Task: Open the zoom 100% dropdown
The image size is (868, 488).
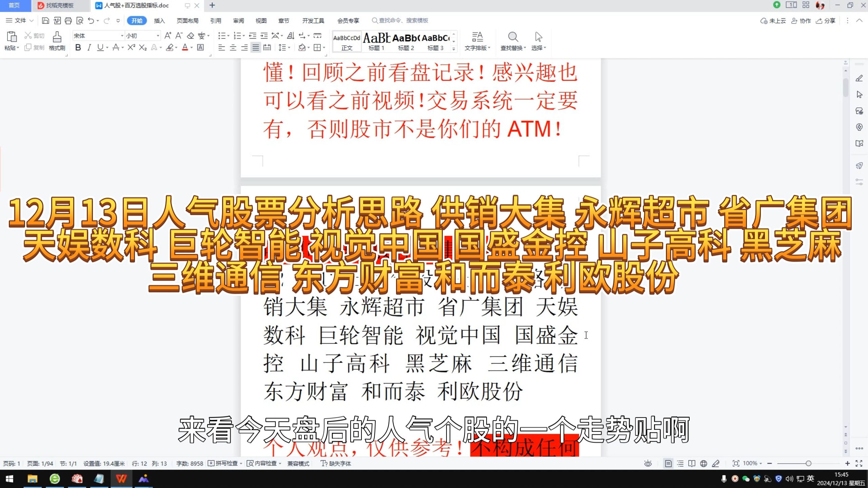Action: pos(752,463)
